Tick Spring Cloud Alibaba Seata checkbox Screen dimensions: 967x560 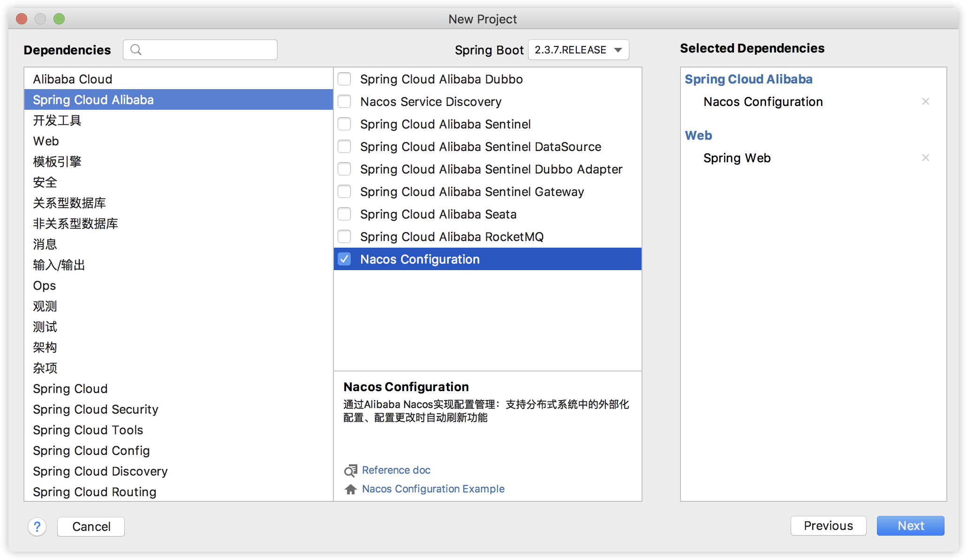click(x=344, y=214)
